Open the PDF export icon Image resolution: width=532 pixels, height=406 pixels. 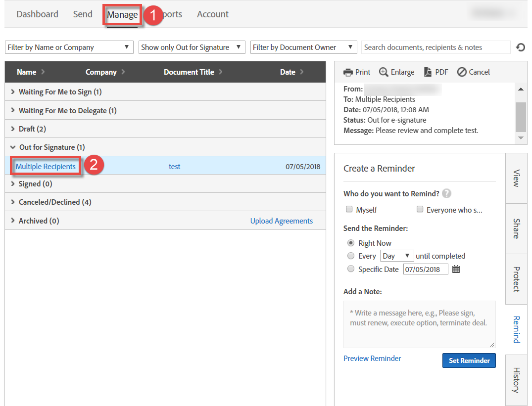point(428,72)
